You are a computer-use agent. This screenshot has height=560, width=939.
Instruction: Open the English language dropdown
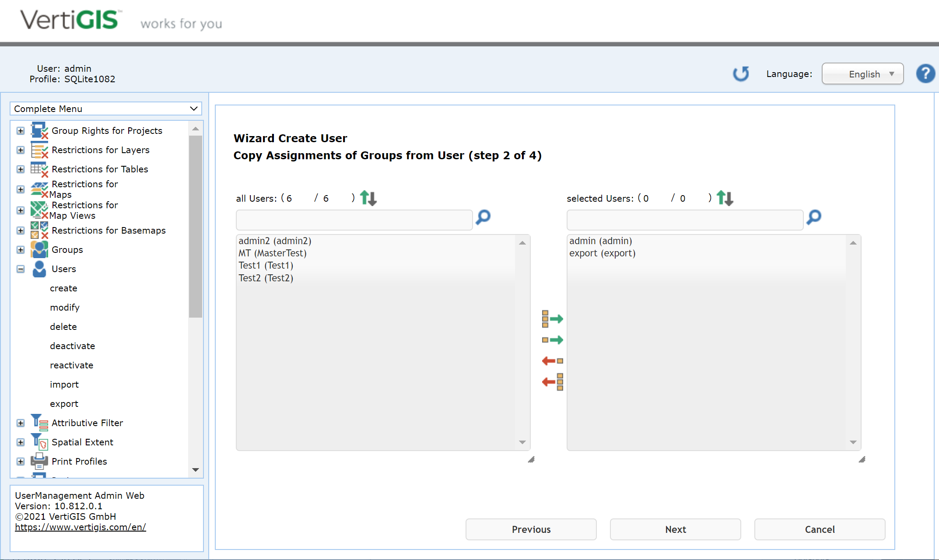(x=862, y=73)
